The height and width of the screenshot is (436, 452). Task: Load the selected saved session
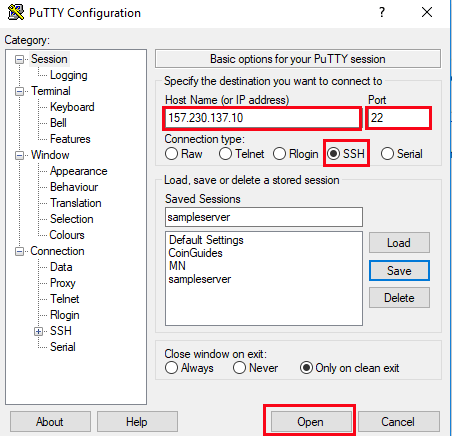coord(399,243)
